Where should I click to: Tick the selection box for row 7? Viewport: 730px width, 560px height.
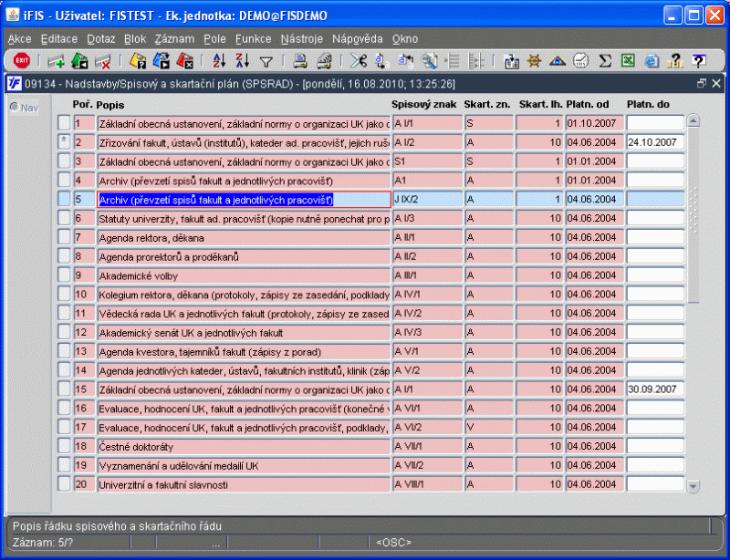[64, 237]
